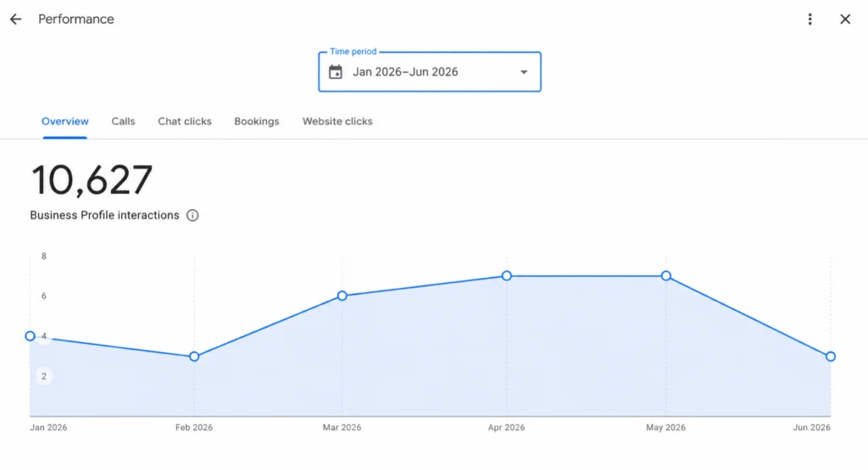Click the May 2026 axis label
868x470 pixels.
click(665, 428)
